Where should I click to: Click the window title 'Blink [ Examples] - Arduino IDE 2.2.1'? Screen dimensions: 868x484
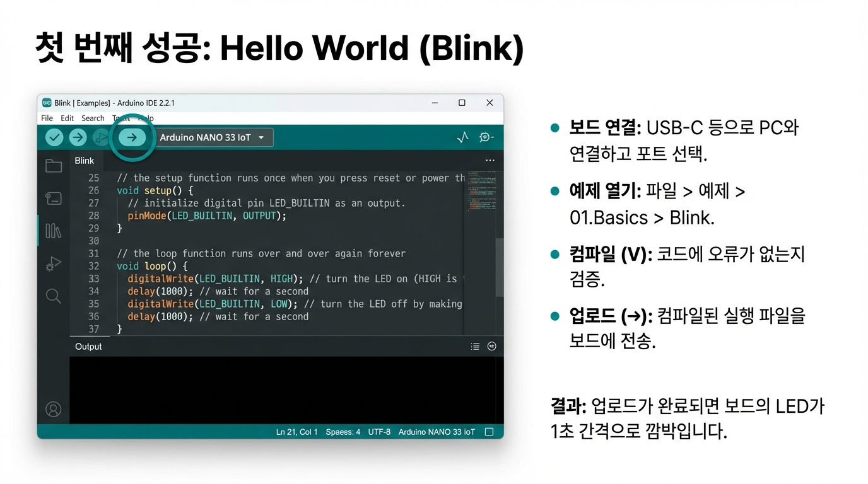tap(114, 103)
